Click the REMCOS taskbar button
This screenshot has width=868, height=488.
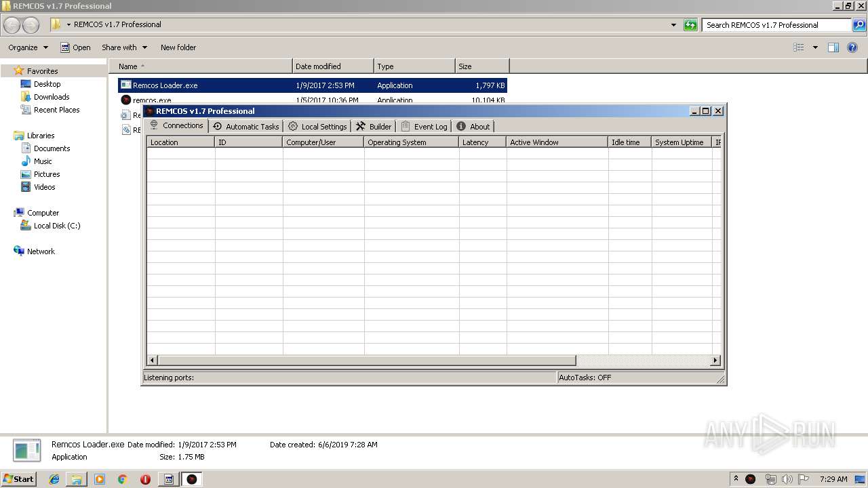pos(192,479)
